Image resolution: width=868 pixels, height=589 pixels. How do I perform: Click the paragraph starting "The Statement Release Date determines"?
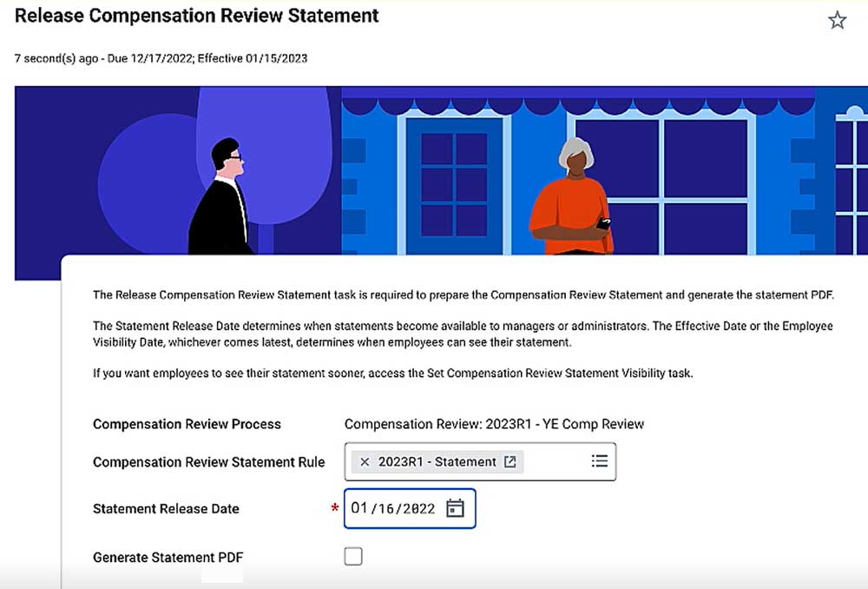point(463,334)
